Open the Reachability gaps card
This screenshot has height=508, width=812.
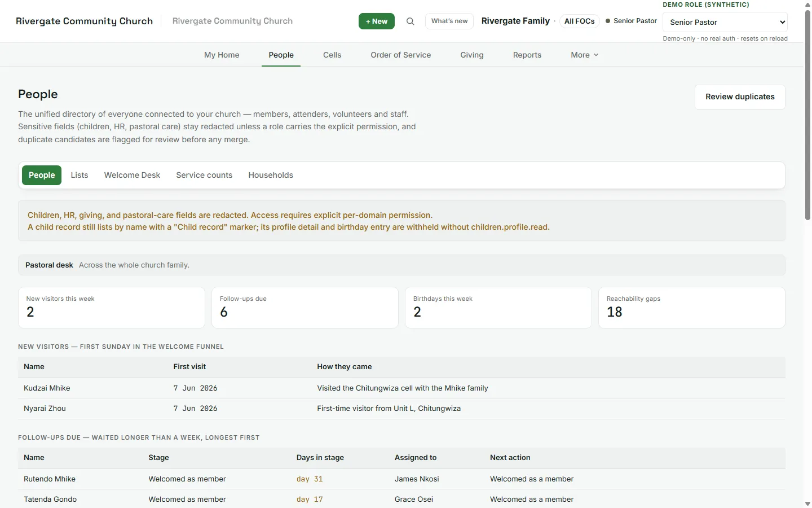click(x=692, y=308)
